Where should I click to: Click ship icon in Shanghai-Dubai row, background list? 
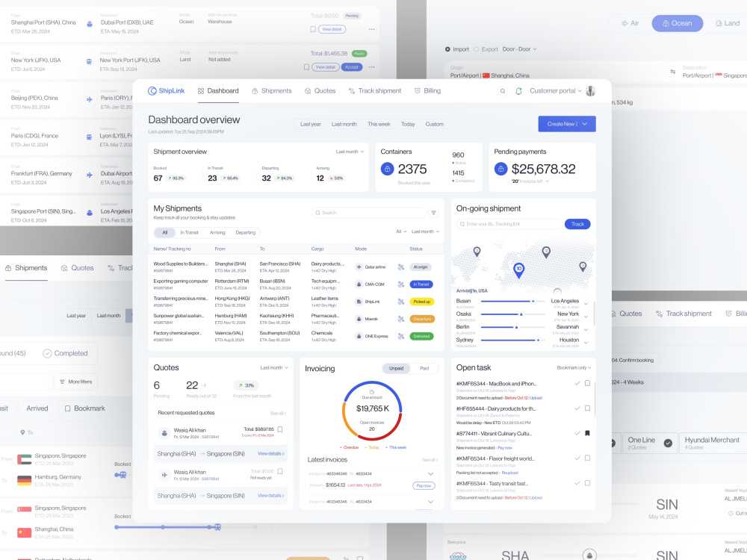90,24
